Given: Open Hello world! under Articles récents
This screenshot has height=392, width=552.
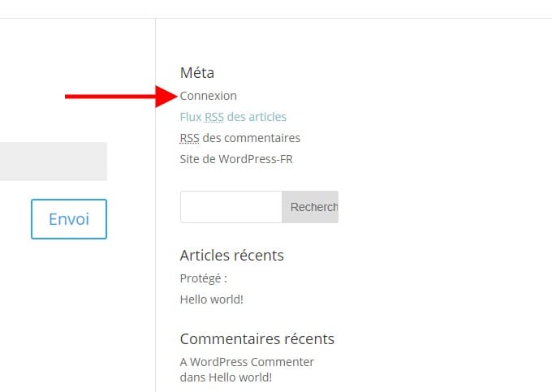Looking at the screenshot, I should point(211,299).
